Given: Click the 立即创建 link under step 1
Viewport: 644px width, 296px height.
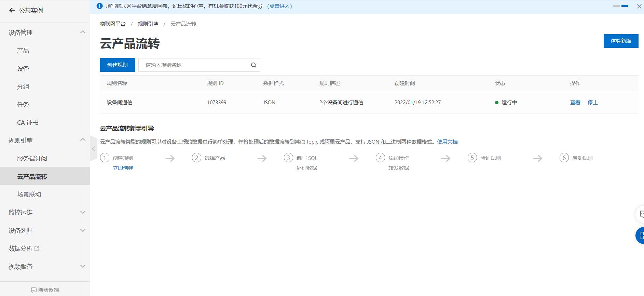Looking at the screenshot, I should 123,168.
